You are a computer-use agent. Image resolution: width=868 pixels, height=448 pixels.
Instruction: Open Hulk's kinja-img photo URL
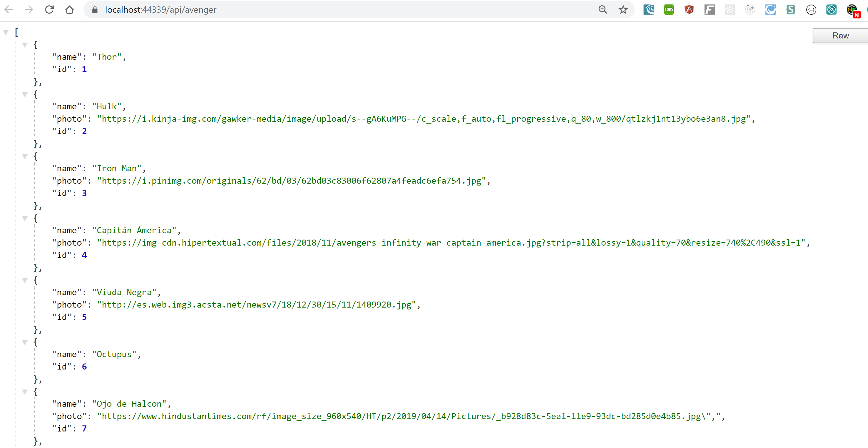pyautogui.click(x=424, y=119)
